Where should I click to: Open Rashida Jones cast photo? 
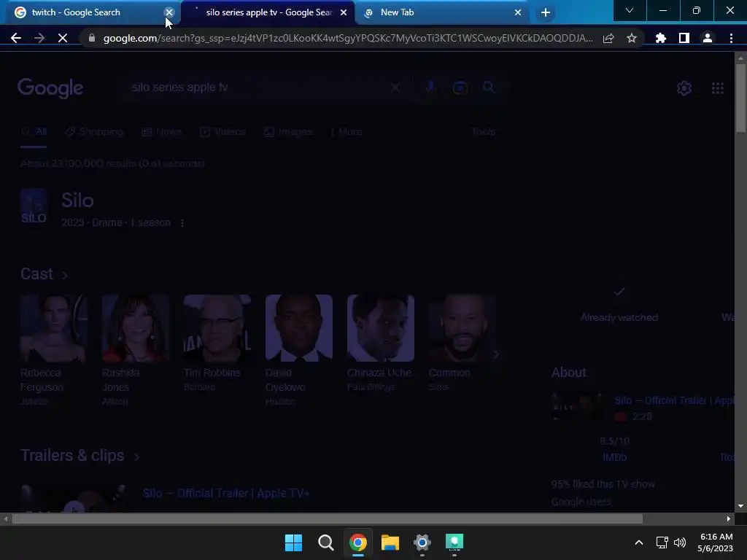tap(136, 328)
